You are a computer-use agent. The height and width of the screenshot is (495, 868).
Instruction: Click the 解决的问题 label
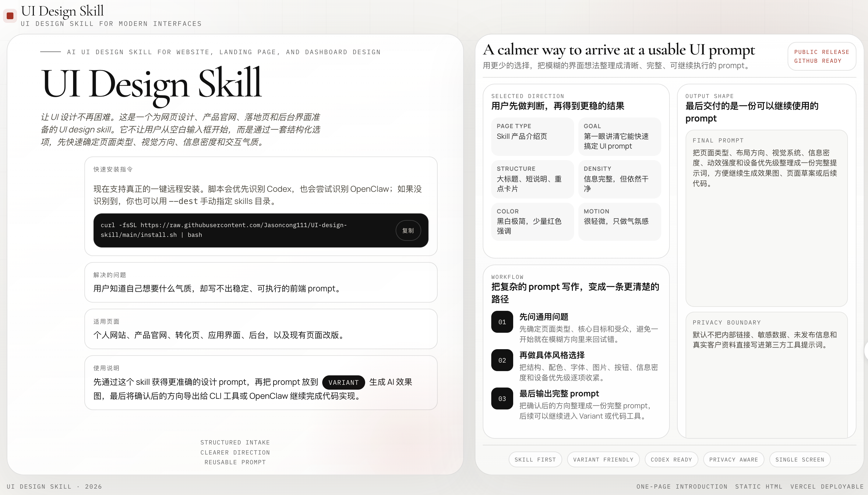(110, 275)
